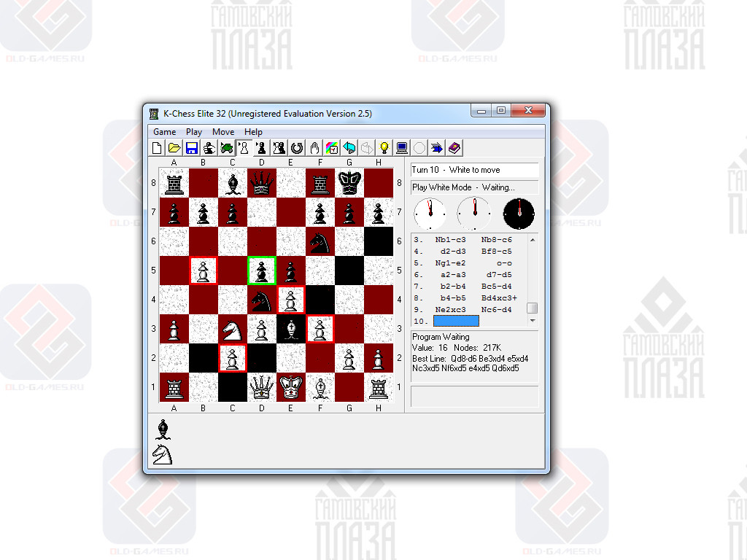Click the open hand pause icon
Screen dimensions: 747x560
[x=314, y=148]
